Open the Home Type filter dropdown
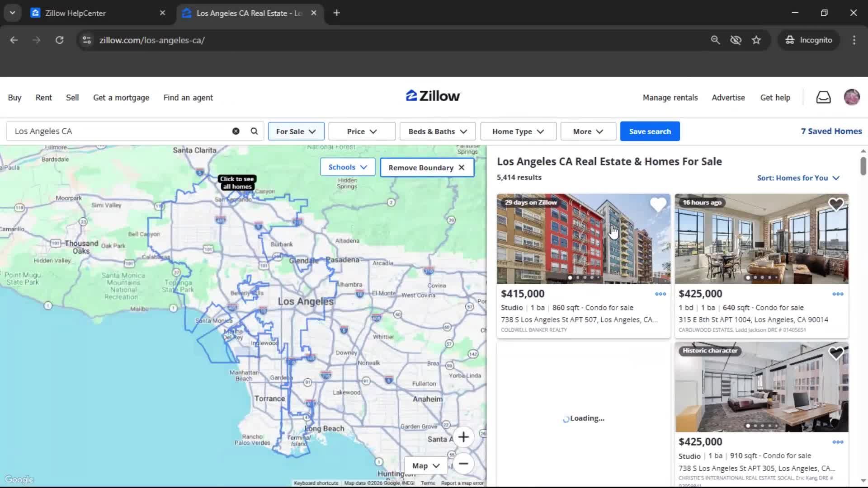 [518, 131]
